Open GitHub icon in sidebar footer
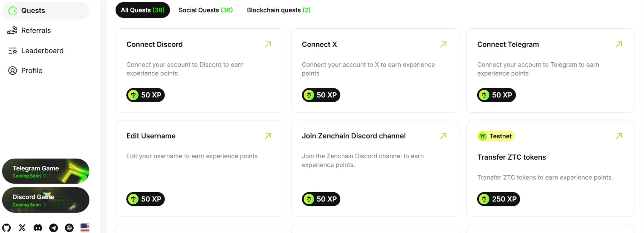The height and width of the screenshot is (233, 644). coord(6,228)
